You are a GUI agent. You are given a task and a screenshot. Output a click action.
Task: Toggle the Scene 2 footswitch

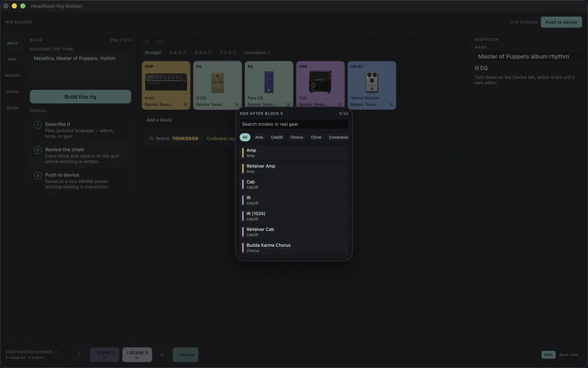105,355
